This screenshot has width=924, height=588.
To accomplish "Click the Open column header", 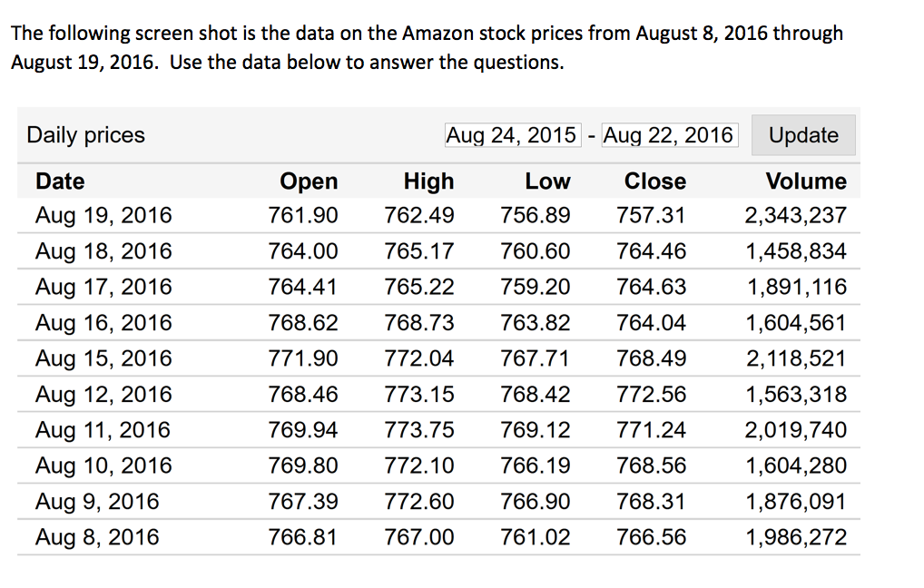I will [x=309, y=181].
